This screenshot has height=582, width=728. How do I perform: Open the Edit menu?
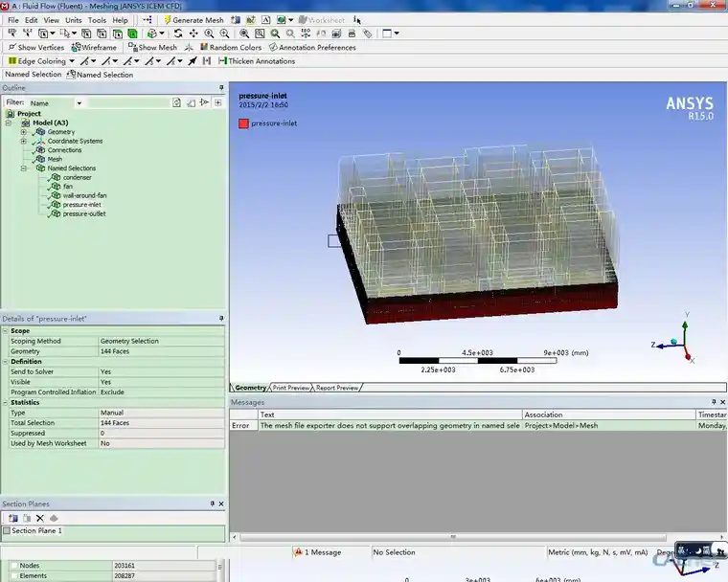coord(31,20)
